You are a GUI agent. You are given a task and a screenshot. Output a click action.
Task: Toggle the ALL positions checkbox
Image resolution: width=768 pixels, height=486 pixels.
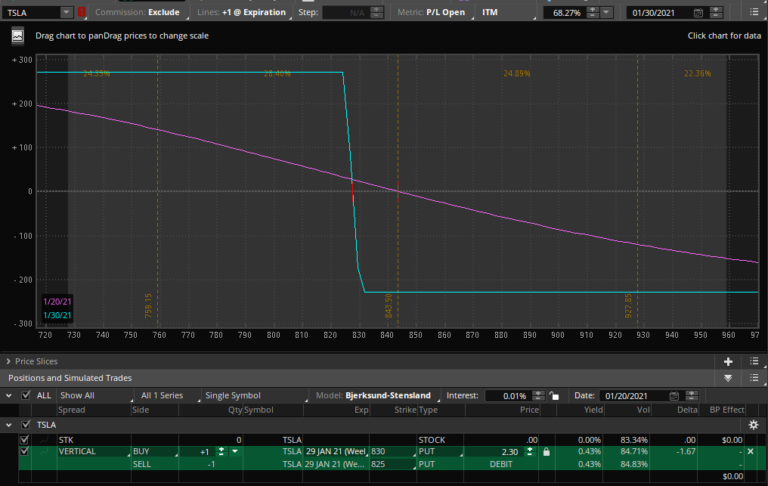26,395
